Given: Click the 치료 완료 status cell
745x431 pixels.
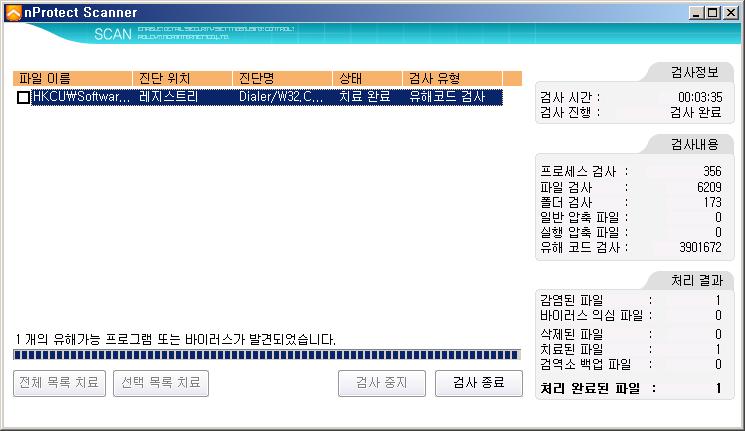Looking at the screenshot, I should pyautogui.click(x=364, y=97).
